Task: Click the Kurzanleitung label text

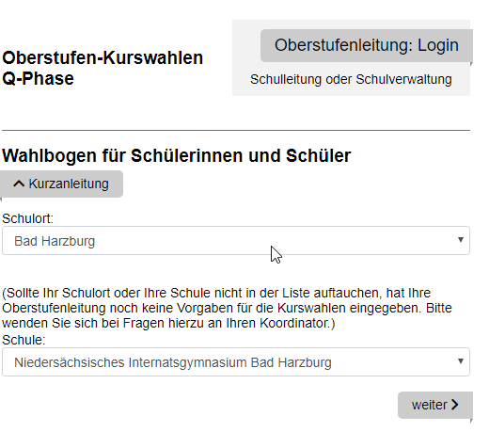Action: coord(69,184)
